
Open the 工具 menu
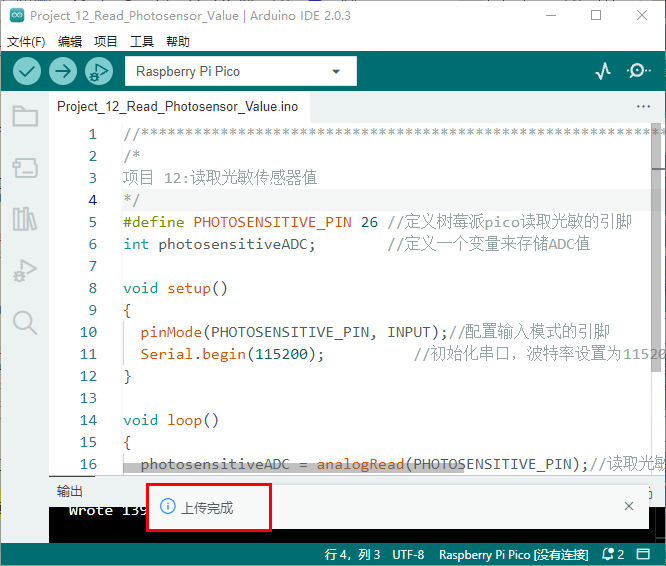(x=142, y=42)
